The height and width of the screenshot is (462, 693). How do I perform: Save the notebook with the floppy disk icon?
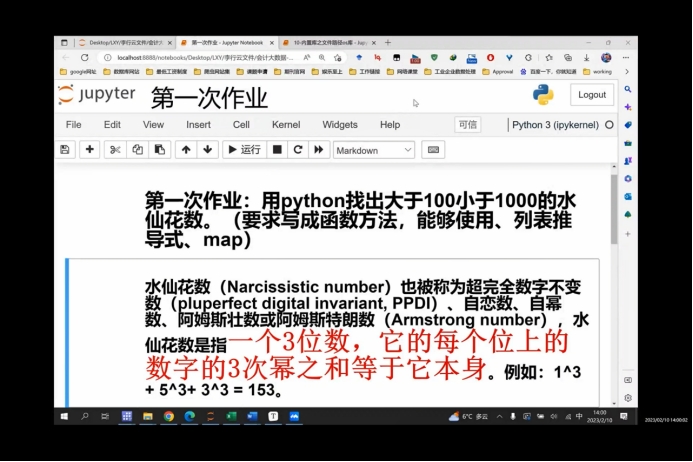pyautogui.click(x=66, y=150)
